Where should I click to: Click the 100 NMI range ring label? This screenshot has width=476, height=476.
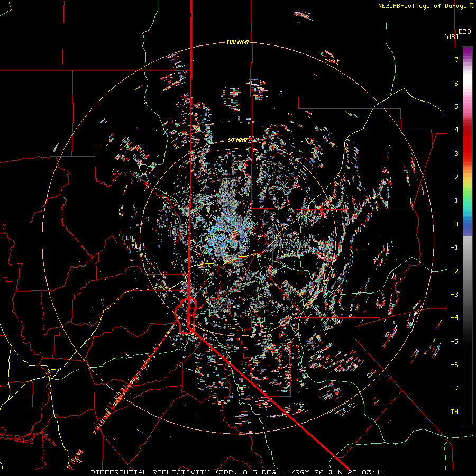click(x=237, y=42)
